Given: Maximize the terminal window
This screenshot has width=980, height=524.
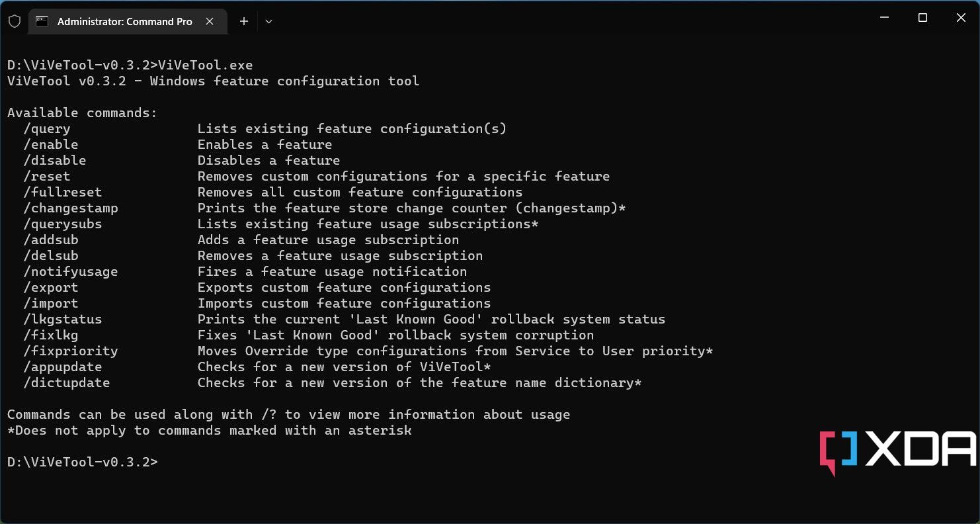Looking at the screenshot, I should [922, 18].
